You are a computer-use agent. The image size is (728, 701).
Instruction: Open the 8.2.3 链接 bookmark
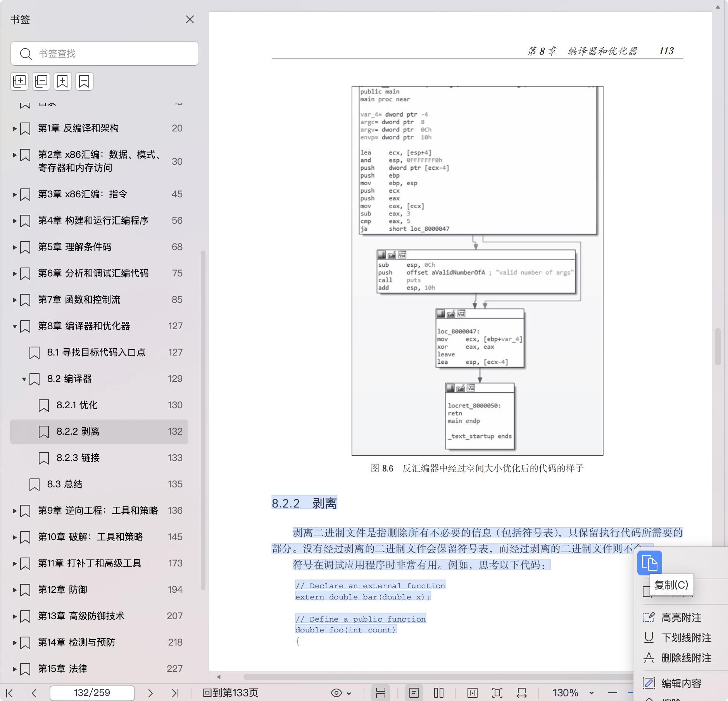point(78,458)
